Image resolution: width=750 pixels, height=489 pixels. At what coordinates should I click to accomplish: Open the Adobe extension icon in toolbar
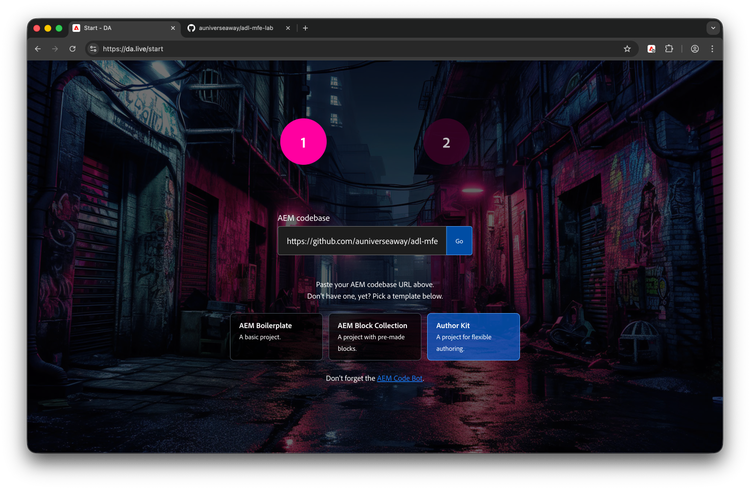pos(651,48)
